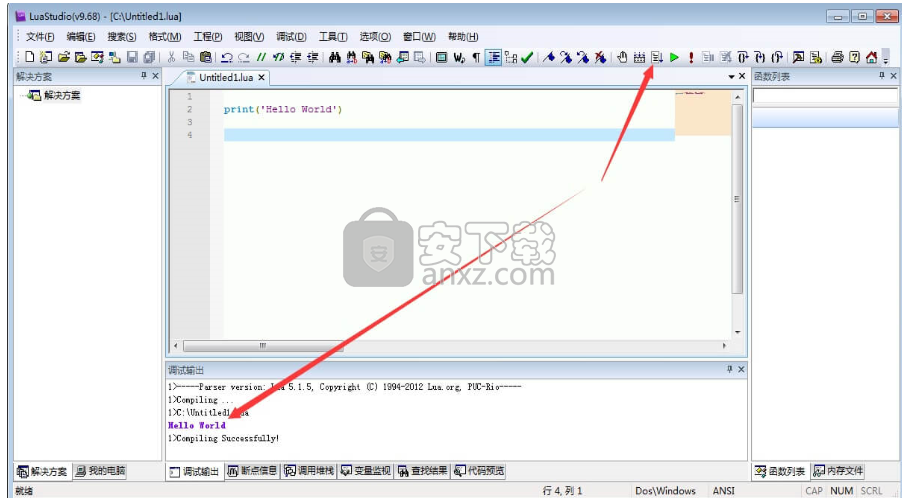
Task: Switch to the 代码预览 tab
Action: pos(479,472)
